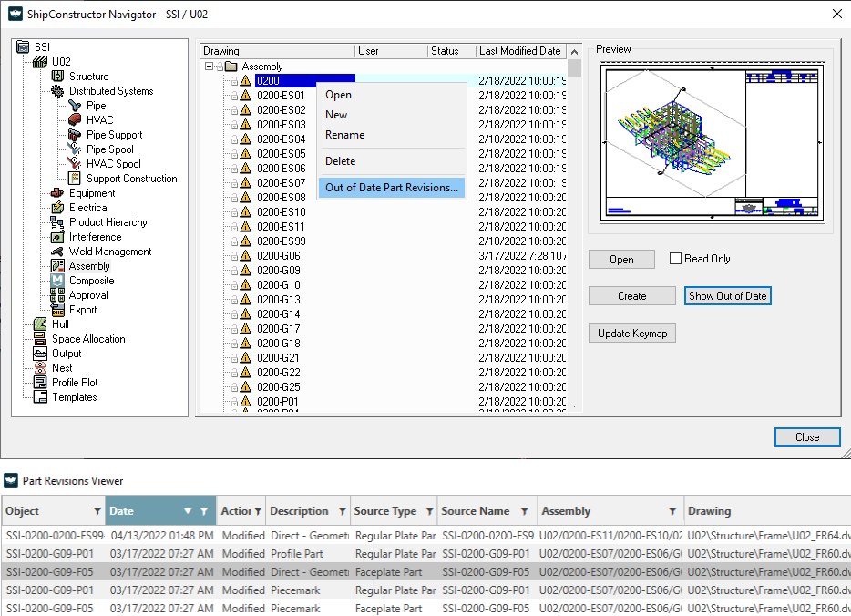This screenshot has width=851, height=616.
Task: Click the Open button under Preview
Action: tap(621, 260)
